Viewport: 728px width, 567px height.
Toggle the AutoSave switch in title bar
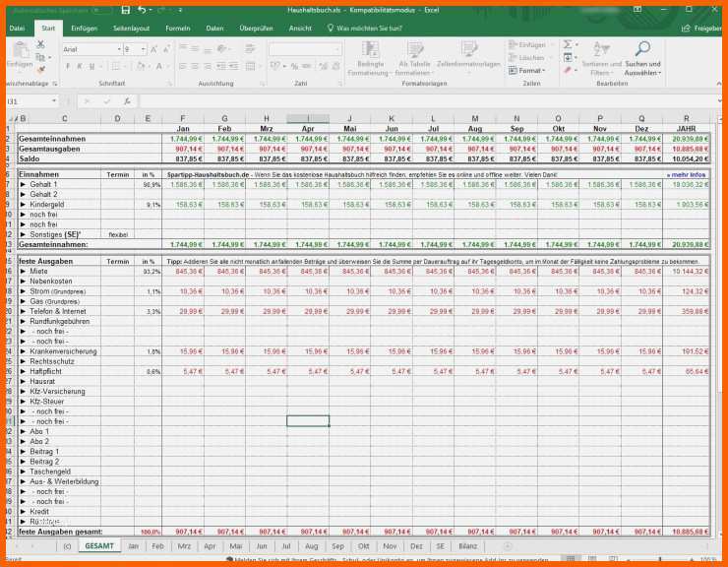pyautogui.click(x=101, y=10)
